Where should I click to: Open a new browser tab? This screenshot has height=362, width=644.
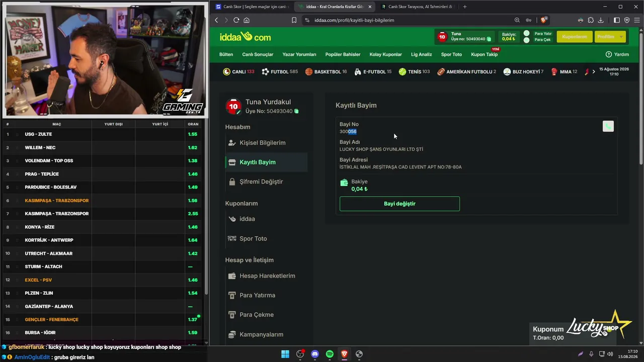pos(464,7)
